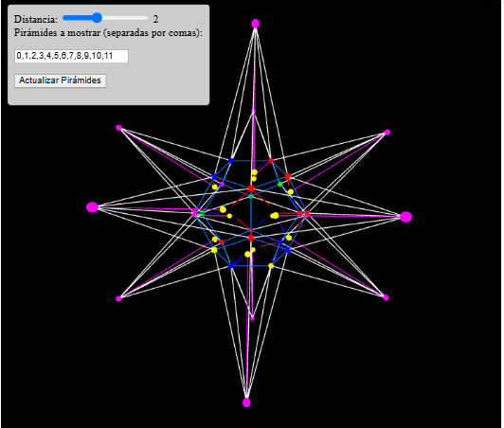
Task: Click the small magenta dot below the hexagon
Action: click(x=252, y=318)
